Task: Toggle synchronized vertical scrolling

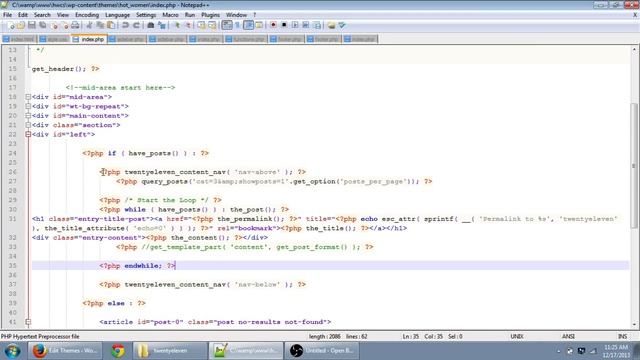Action: pyautogui.click(x=202, y=25)
